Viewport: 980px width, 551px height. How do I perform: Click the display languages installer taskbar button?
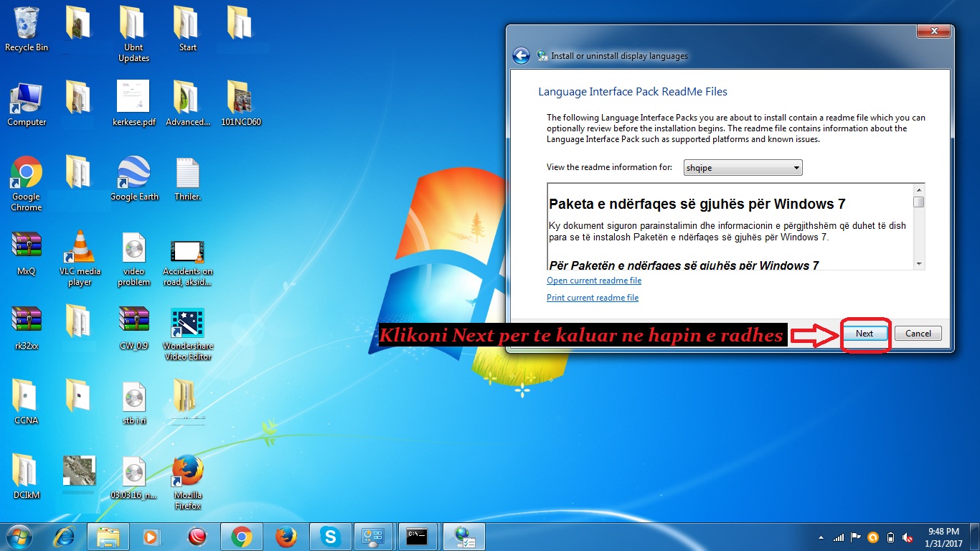click(x=463, y=537)
